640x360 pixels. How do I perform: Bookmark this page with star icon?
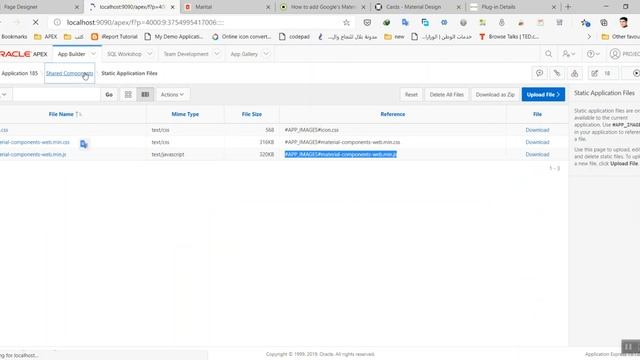pos(346,22)
